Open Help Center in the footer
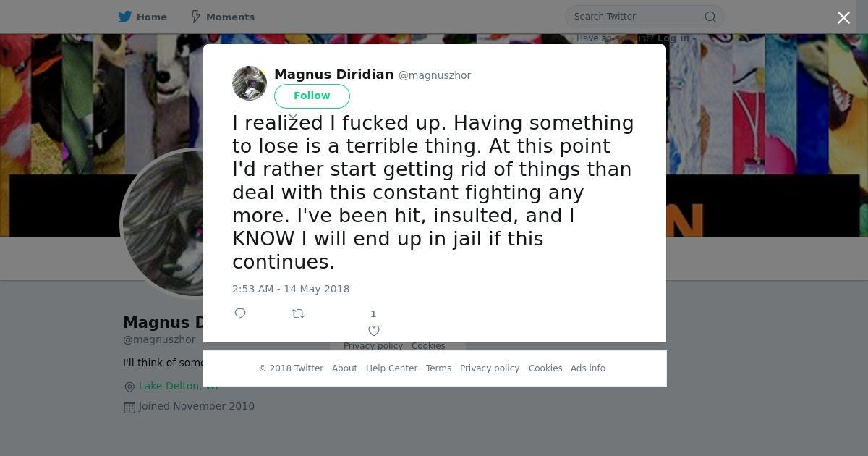Screen dimensions: 868x456 [391, 368]
